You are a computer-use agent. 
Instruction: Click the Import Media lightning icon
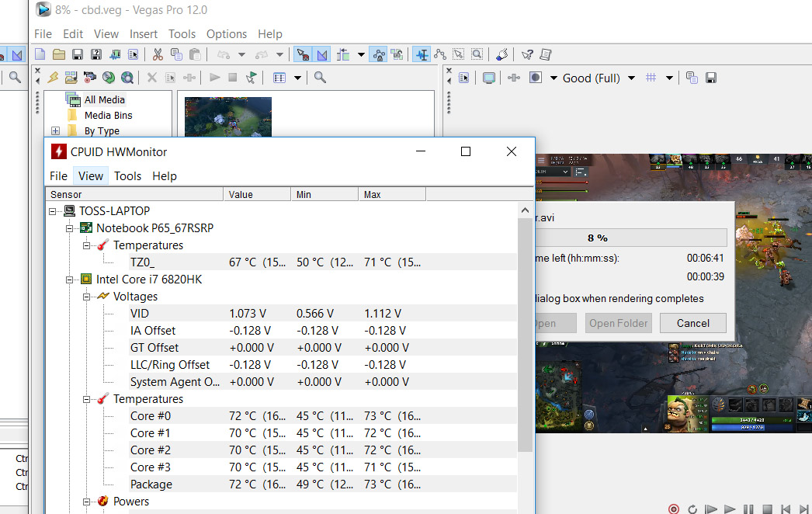[x=53, y=78]
